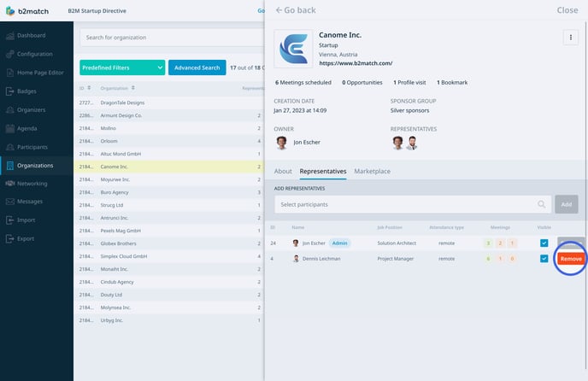This screenshot has width=588, height=381.
Task: Click owner Jon Escher avatar
Action: (x=282, y=143)
